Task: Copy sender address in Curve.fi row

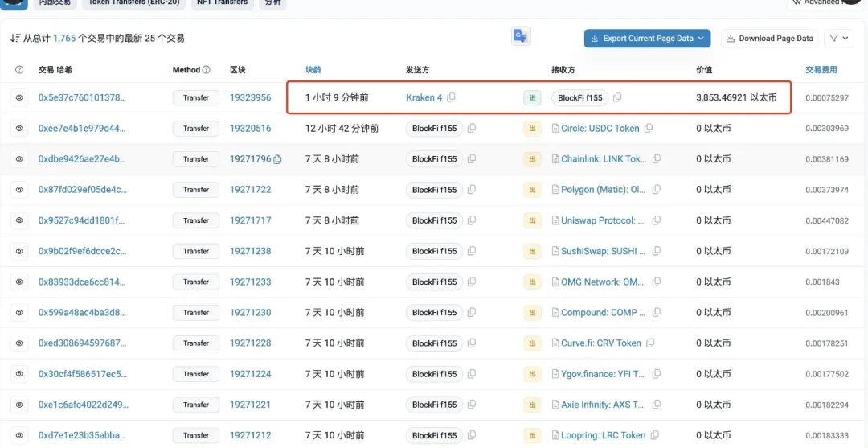Action: pyautogui.click(x=472, y=343)
